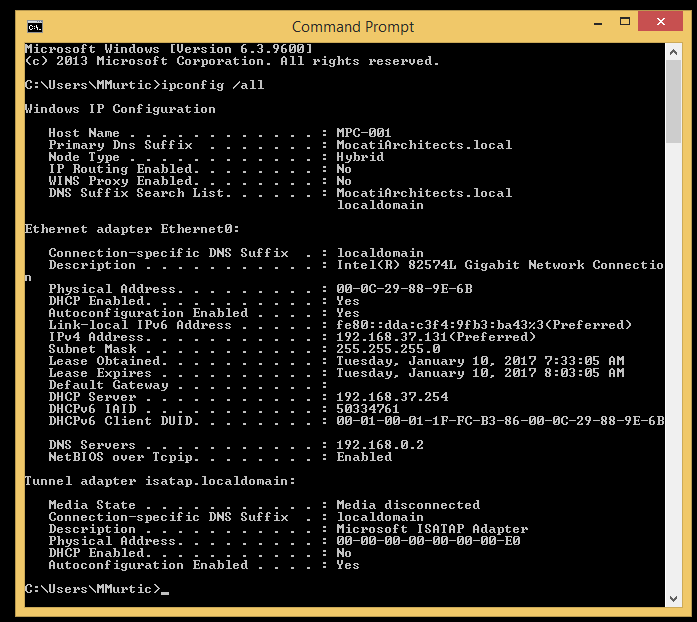Click the blinking cursor at the prompt

(x=165, y=592)
